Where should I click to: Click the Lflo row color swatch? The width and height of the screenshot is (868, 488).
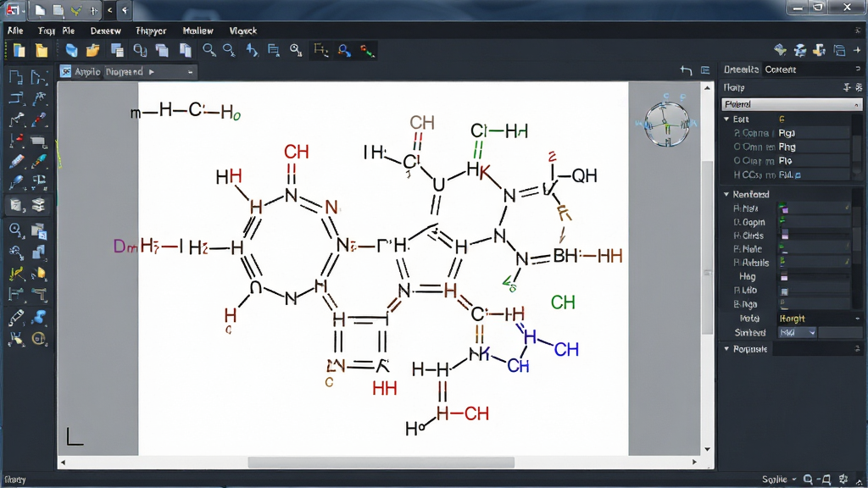pos(784,291)
